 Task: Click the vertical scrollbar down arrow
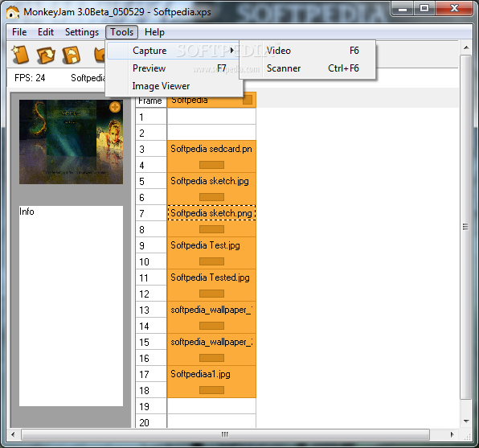coord(466,421)
